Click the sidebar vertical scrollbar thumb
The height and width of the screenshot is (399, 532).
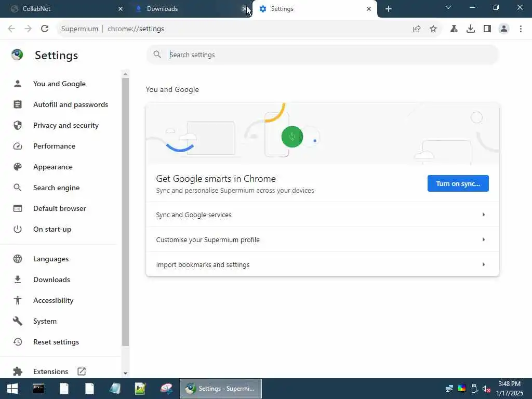(125, 212)
